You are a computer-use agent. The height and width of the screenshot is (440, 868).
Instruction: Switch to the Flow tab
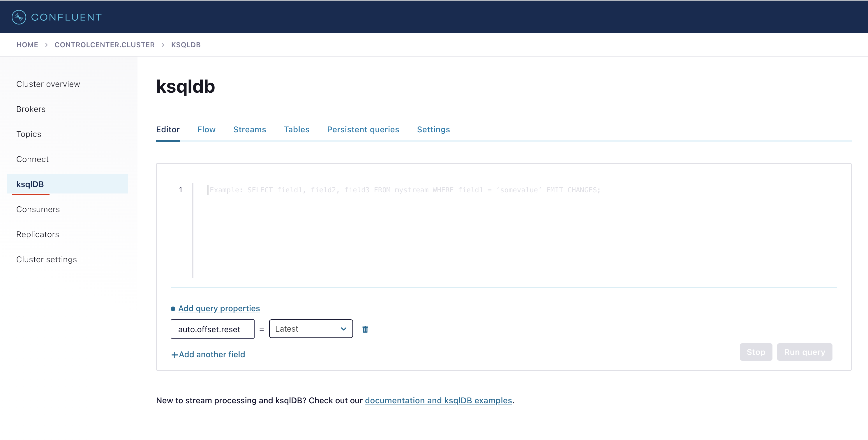pos(206,129)
